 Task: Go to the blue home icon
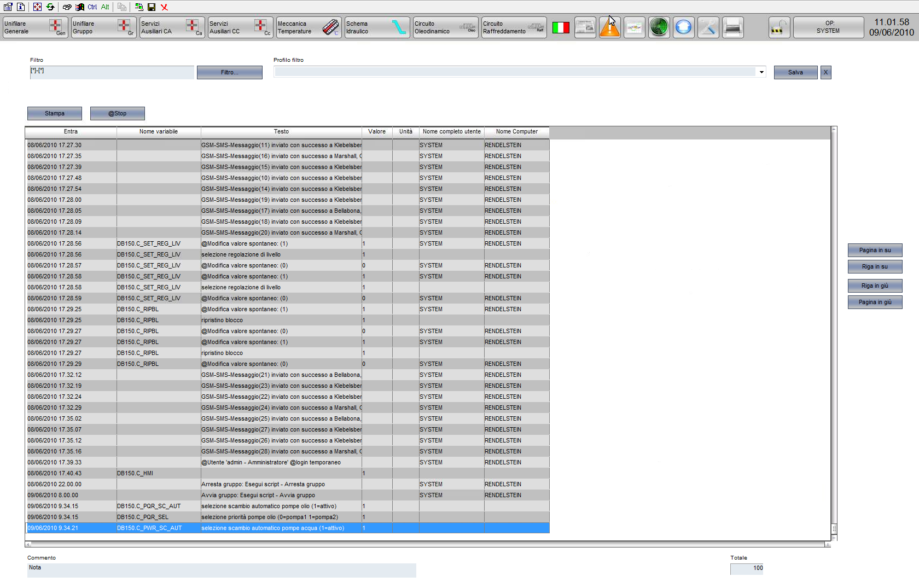pos(684,27)
